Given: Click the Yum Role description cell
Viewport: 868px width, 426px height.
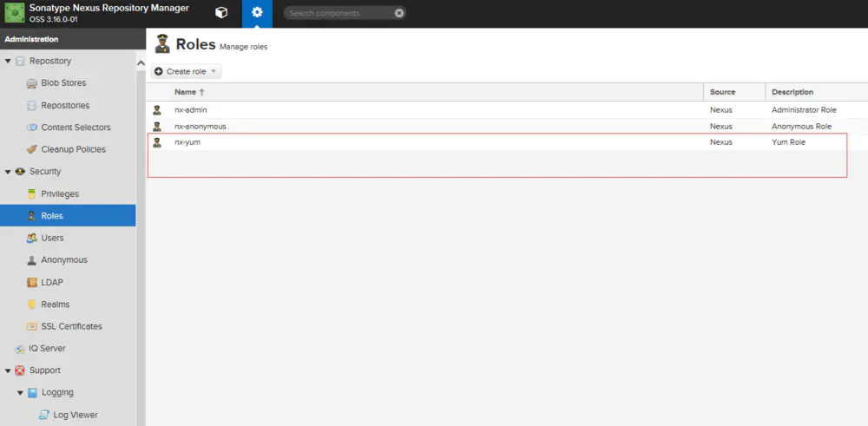Looking at the screenshot, I should tap(788, 142).
